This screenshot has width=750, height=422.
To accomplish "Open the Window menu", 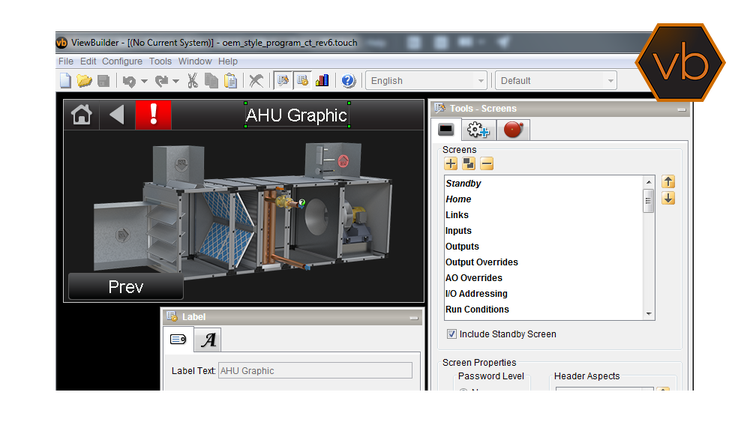I will click(195, 61).
